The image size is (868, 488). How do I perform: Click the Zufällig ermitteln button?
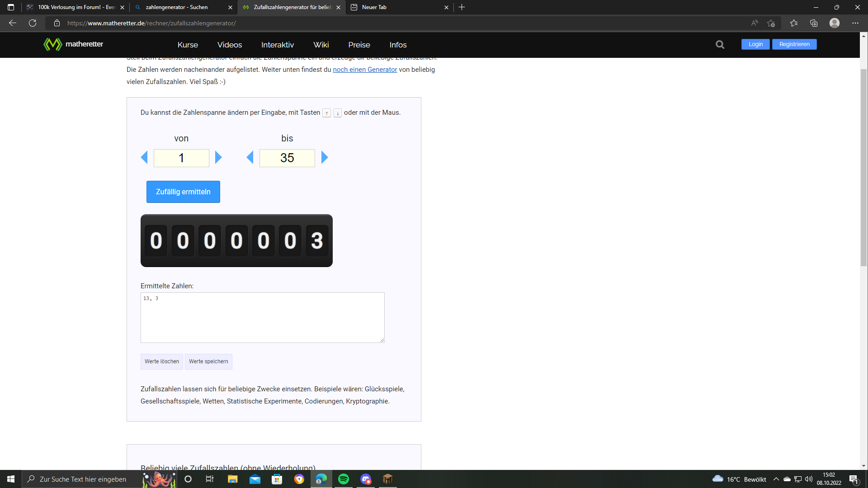(183, 192)
